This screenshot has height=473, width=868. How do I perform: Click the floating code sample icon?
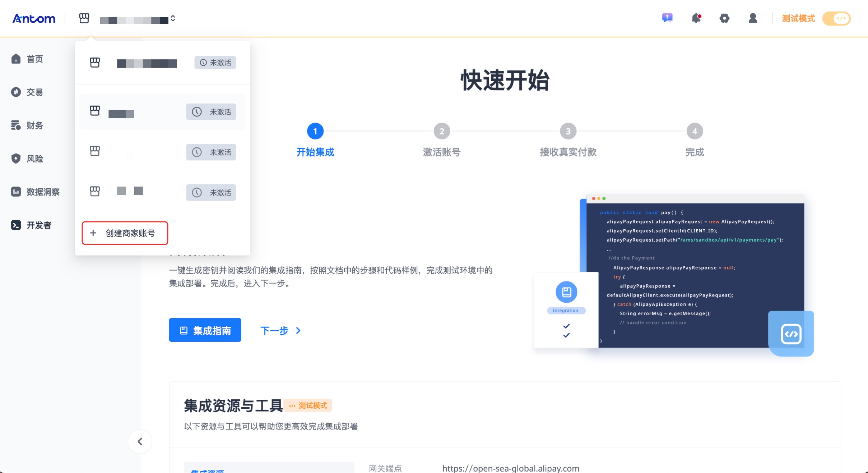point(791,334)
